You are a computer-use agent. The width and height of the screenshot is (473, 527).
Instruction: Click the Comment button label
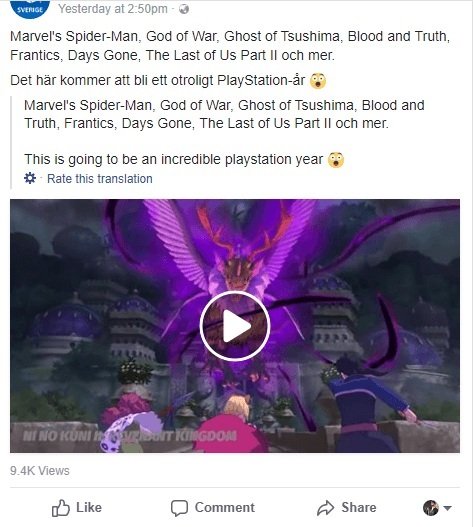point(225,508)
